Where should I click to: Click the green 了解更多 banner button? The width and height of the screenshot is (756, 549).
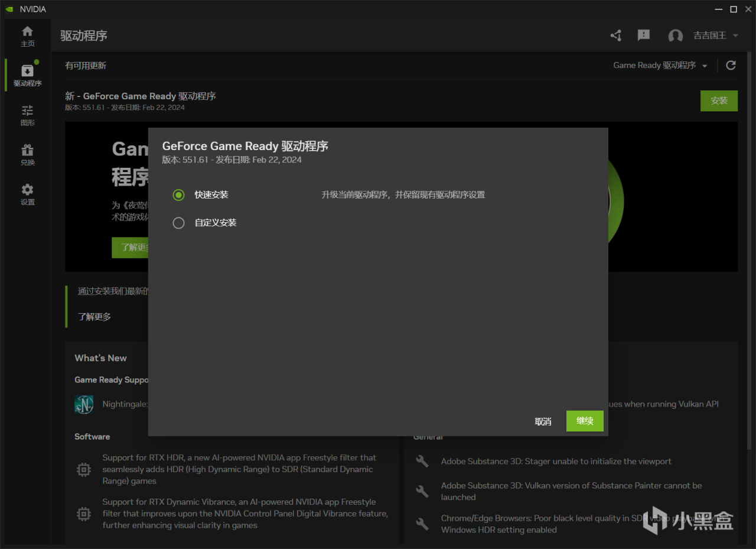130,248
